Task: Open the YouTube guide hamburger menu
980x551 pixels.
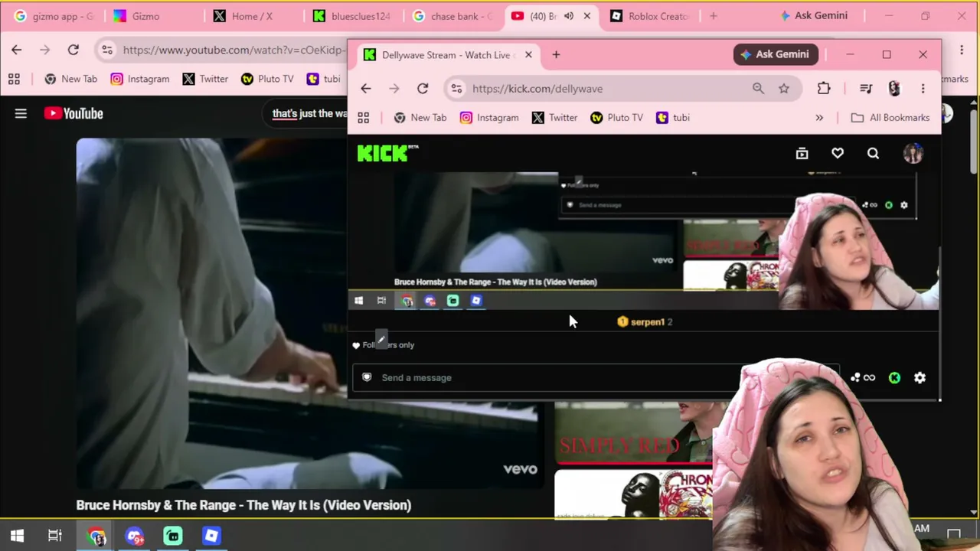Action: pyautogui.click(x=21, y=113)
